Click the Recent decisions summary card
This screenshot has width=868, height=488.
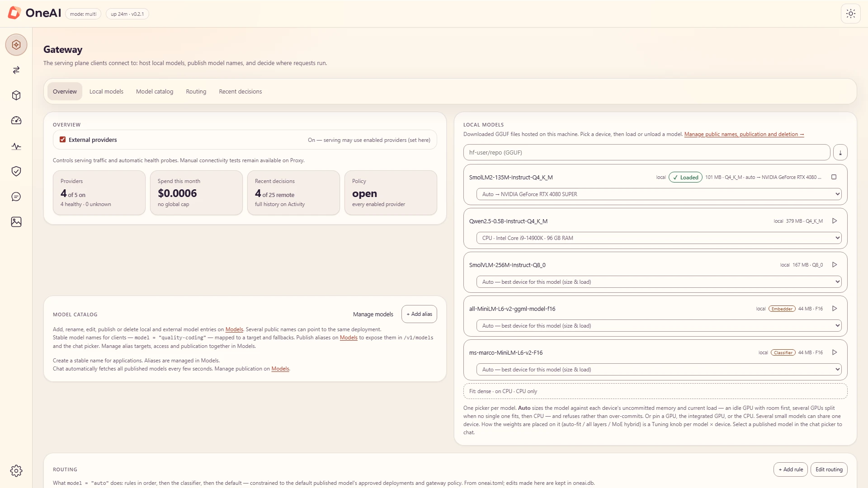pyautogui.click(x=293, y=192)
